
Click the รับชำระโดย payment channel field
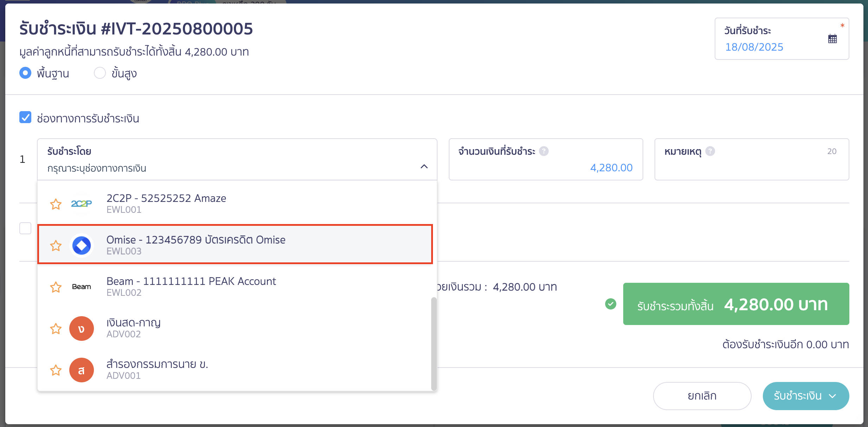pos(237,159)
